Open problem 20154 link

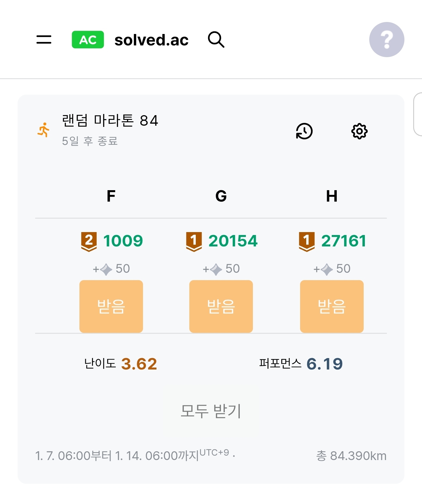(x=233, y=241)
